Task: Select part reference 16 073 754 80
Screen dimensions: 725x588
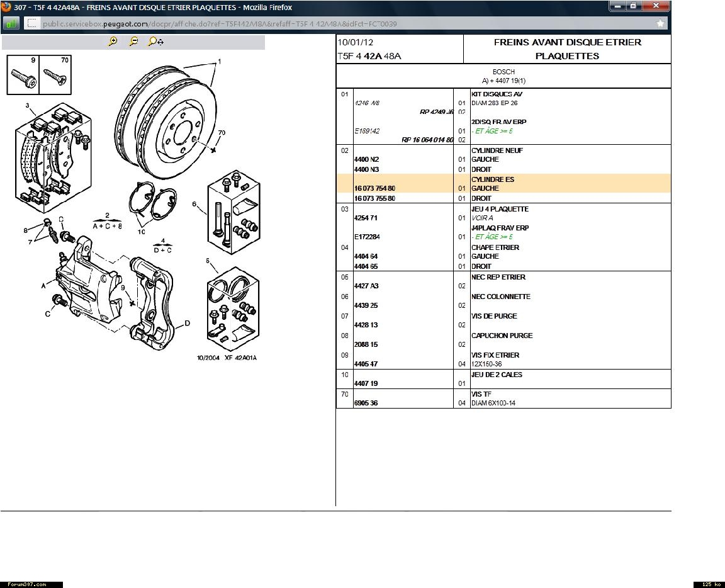Action: (x=374, y=189)
